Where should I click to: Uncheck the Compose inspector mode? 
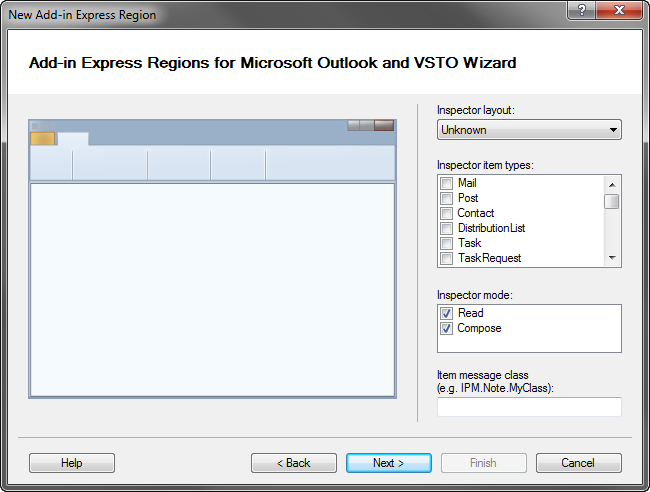[x=446, y=329]
